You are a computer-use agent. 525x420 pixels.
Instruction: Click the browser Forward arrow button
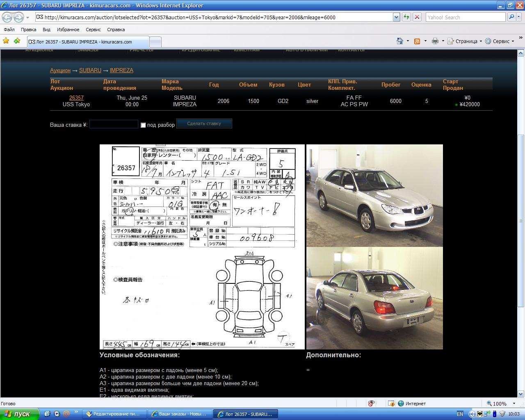[x=18, y=17]
